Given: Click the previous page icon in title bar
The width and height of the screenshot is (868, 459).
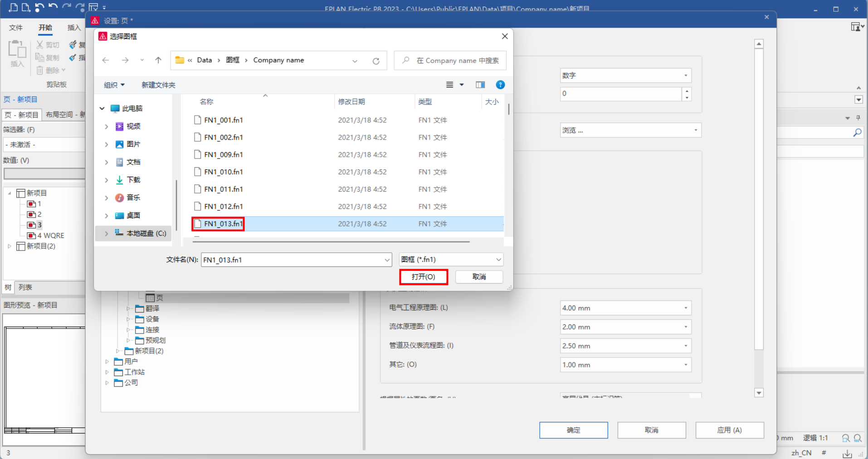Looking at the screenshot, I should [x=13, y=7].
